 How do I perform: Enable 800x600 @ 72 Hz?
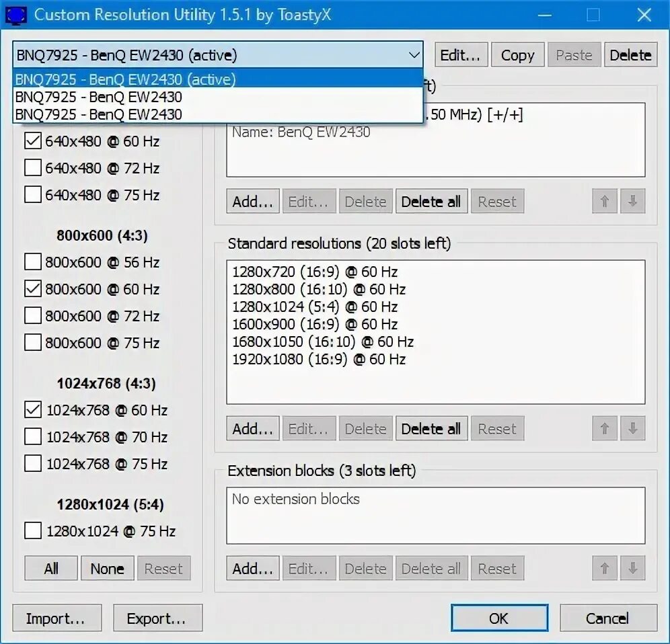33,315
